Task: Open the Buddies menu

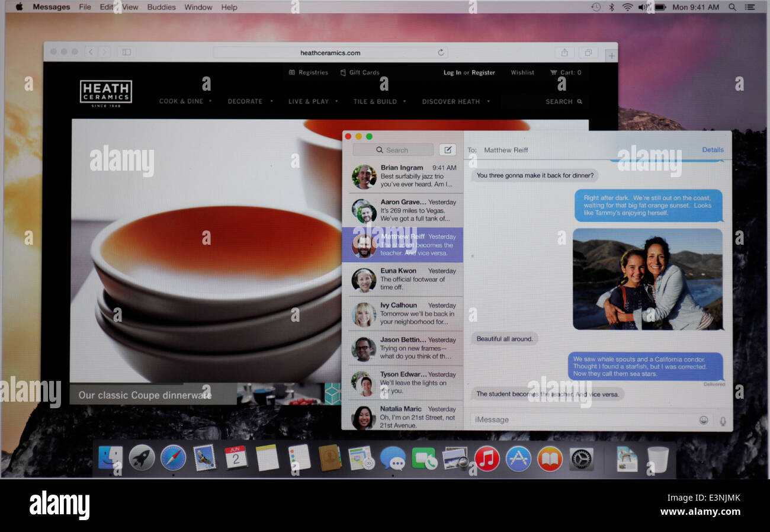Action: pos(161,7)
